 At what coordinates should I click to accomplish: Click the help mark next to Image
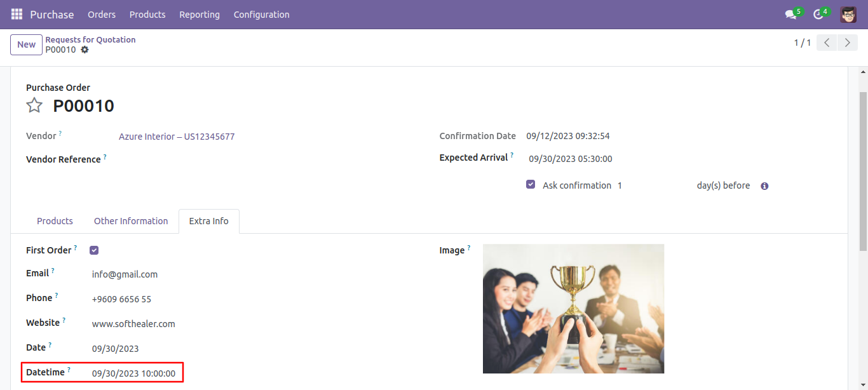469,248
